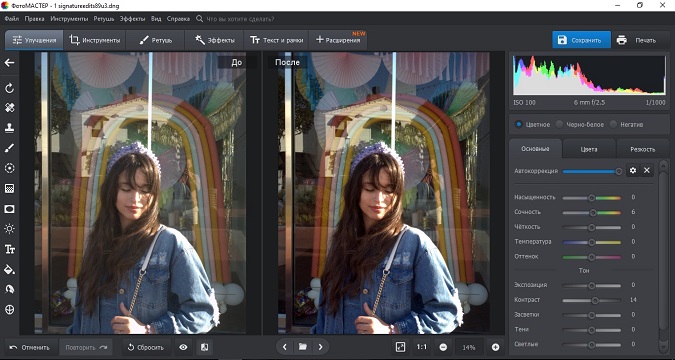
Task: Select the stamp tool icon
Action: coord(9,127)
